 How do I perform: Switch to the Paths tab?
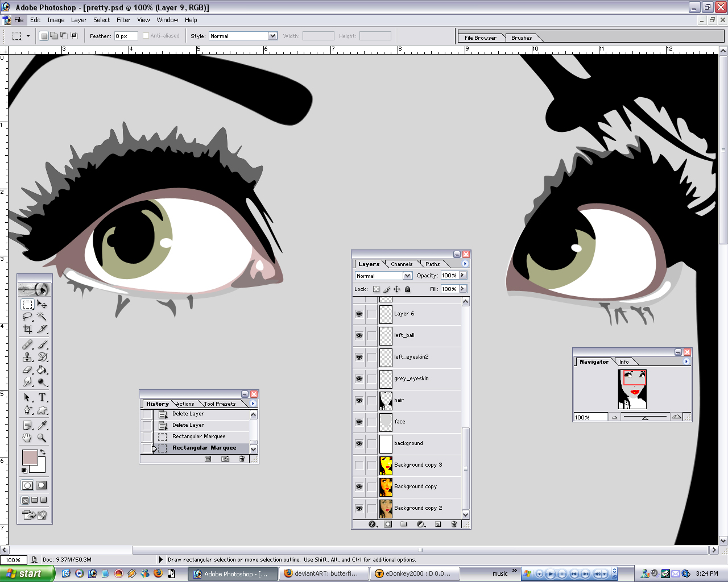point(432,264)
